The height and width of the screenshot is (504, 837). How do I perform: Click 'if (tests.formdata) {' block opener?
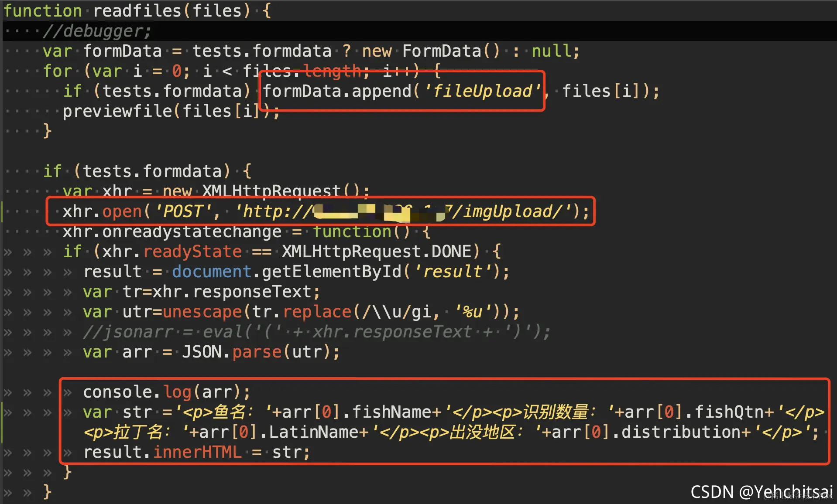click(x=147, y=171)
